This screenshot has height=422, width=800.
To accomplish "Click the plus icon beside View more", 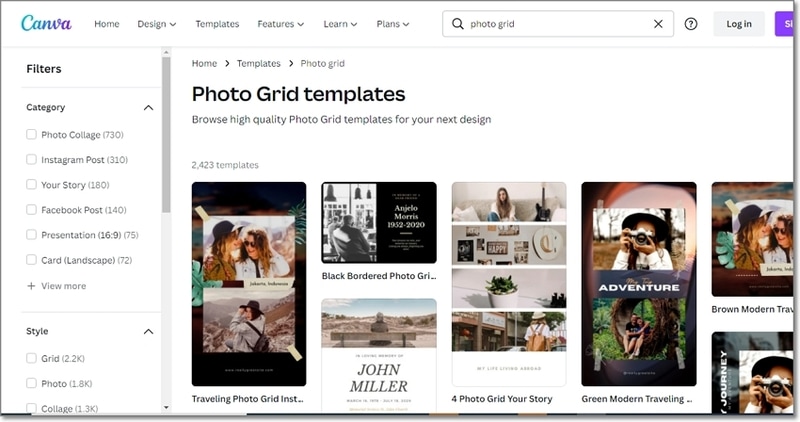I will pos(31,286).
